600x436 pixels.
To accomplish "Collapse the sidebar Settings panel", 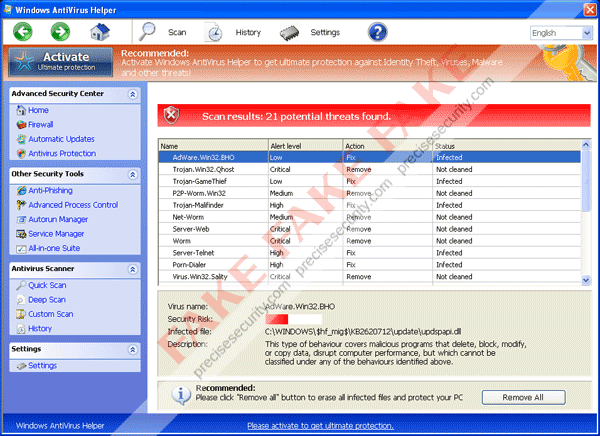I will (x=132, y=349).
